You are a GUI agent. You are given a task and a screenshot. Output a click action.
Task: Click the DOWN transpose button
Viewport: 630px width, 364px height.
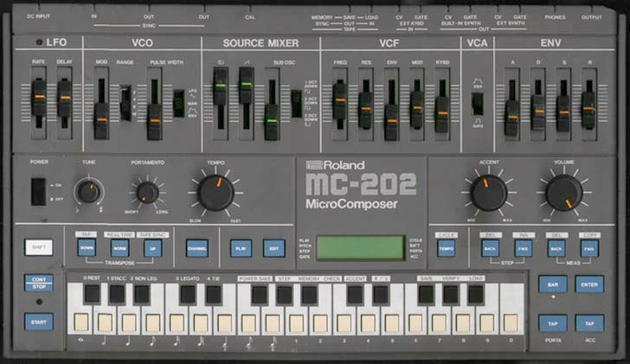pos(87,248)
